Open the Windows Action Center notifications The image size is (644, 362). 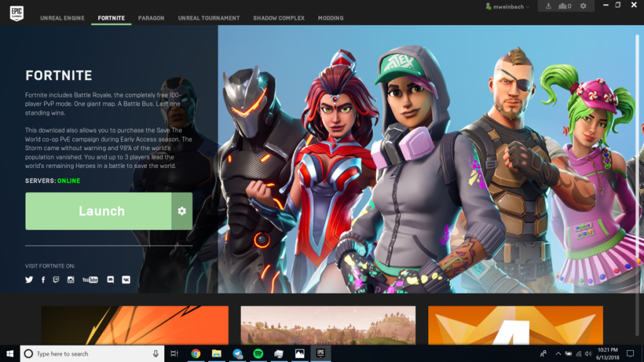[630, 354]
